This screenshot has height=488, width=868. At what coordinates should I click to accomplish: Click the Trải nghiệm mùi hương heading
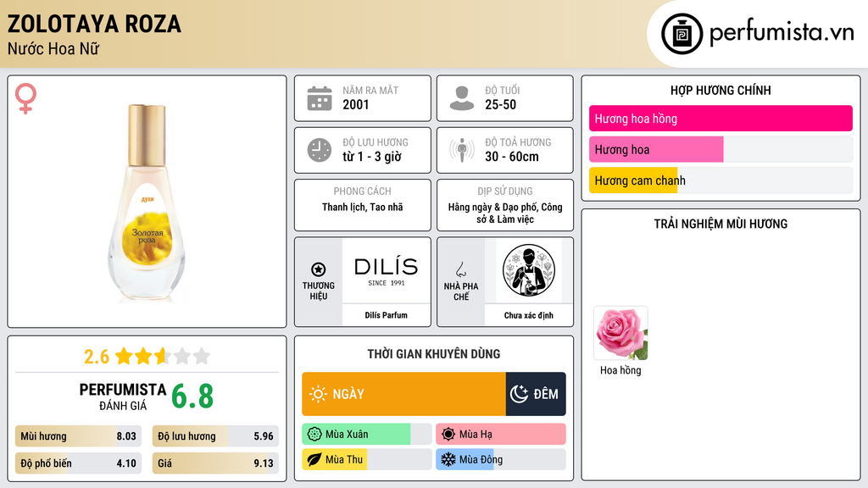tap(721, 224)
